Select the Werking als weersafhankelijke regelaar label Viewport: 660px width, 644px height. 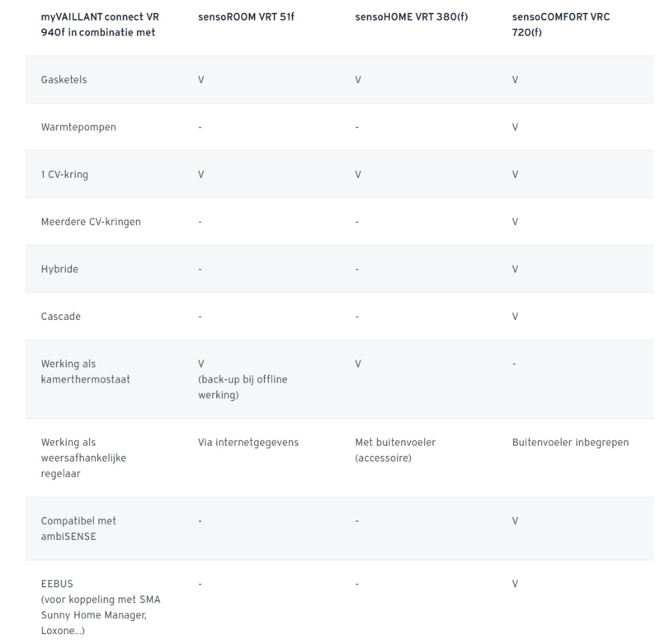83,458
